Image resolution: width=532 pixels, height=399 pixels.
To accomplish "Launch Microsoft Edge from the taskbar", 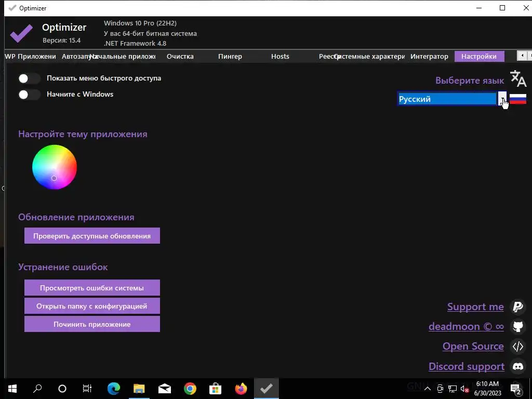I will tap(114, 389).
